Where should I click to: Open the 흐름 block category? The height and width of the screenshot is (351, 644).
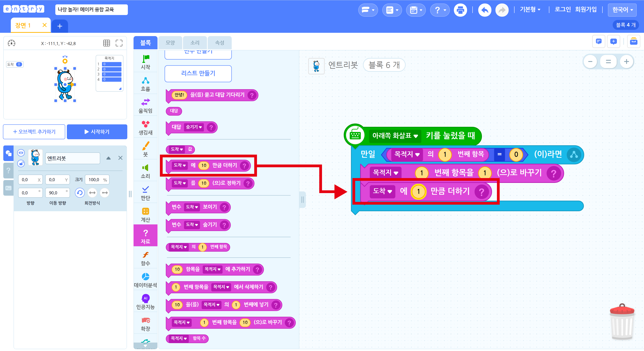(x=145, y=84)
